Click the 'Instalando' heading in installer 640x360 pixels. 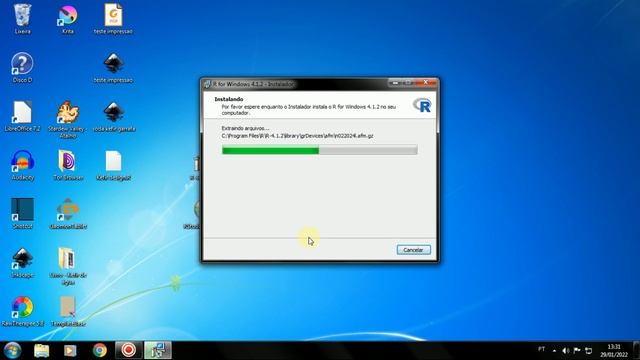229,99
